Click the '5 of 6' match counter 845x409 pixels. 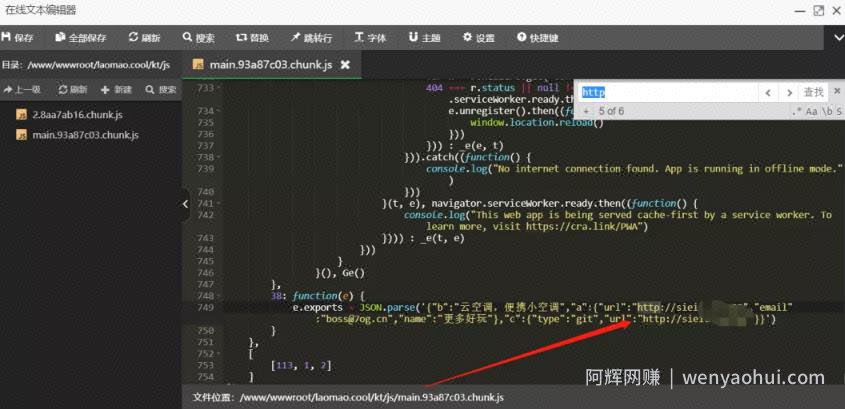click(611, 112)
